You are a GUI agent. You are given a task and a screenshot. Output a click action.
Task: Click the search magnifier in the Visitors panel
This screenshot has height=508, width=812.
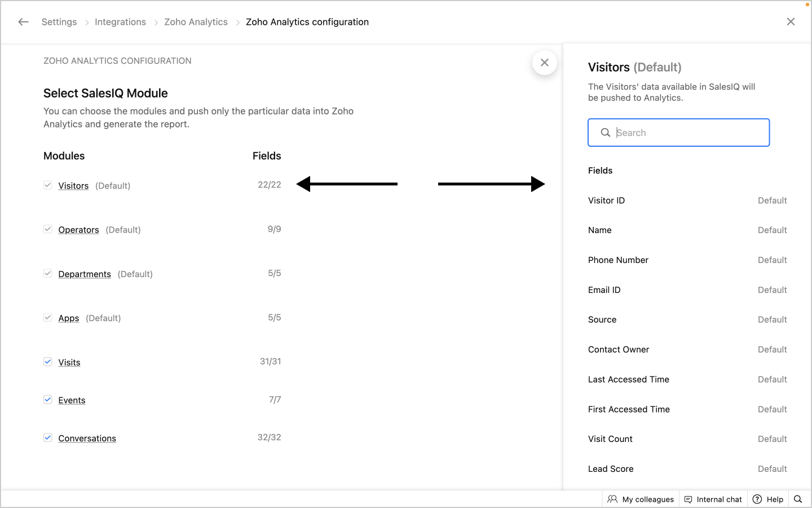pyautogui.click(x=605, y=133)
